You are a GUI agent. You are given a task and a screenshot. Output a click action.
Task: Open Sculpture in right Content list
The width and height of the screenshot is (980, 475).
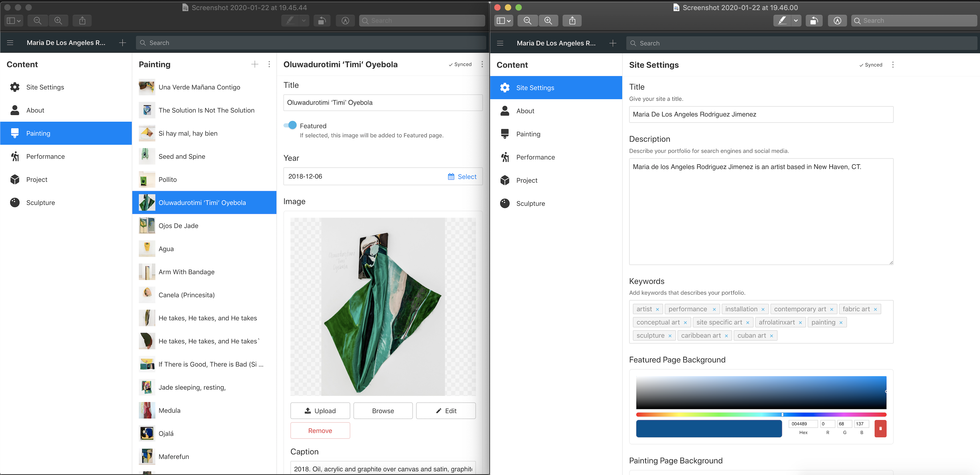[x=556, y=204]
